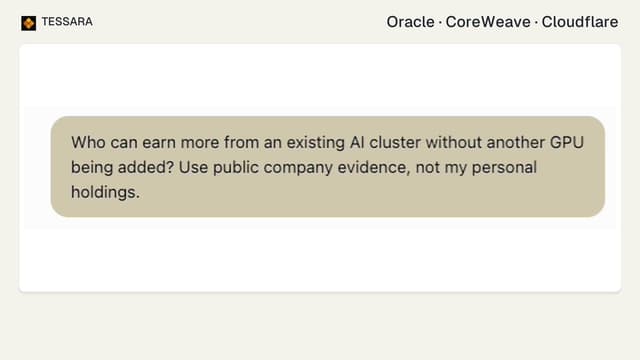This screenshot has width=640, height=360.
Task: Click the word 'GPU' in the message
Action: point(567,142)
